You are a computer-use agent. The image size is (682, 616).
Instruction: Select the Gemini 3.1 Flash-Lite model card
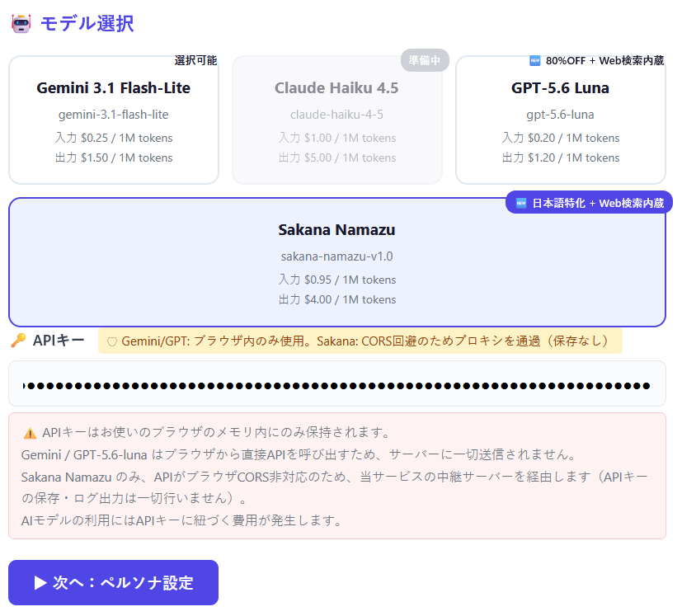pos(114,120)
